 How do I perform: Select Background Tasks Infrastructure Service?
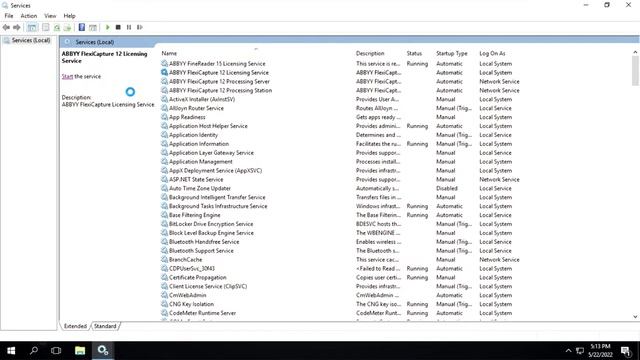pyautogui.click(x=218, y=206)
